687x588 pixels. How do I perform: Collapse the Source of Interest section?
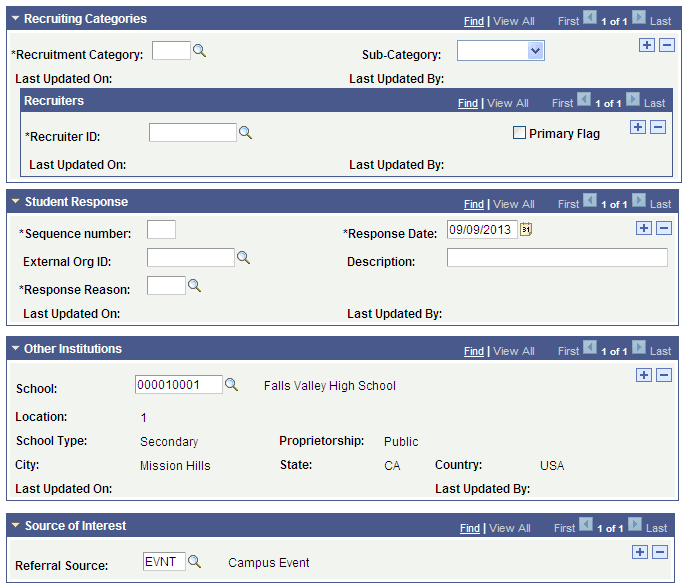(16, 525)
